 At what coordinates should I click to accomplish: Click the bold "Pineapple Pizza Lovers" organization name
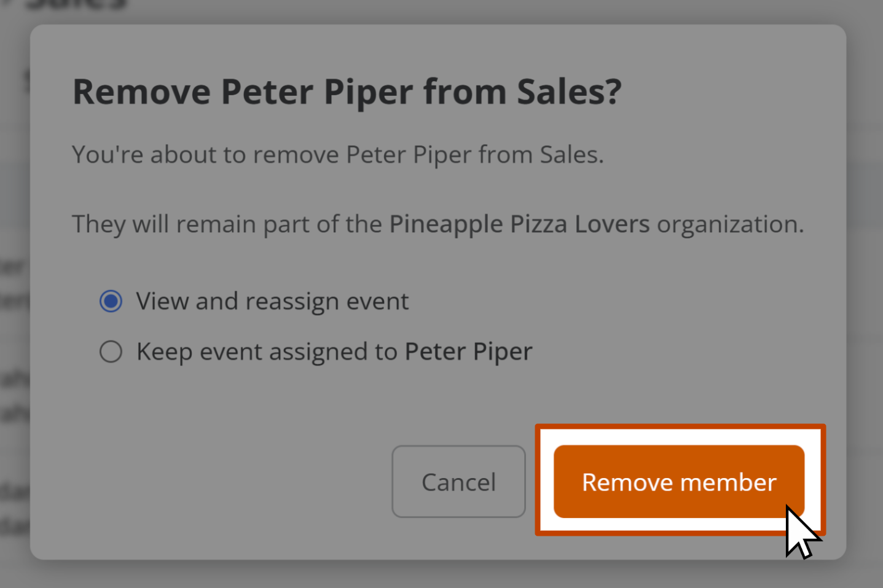519,224
